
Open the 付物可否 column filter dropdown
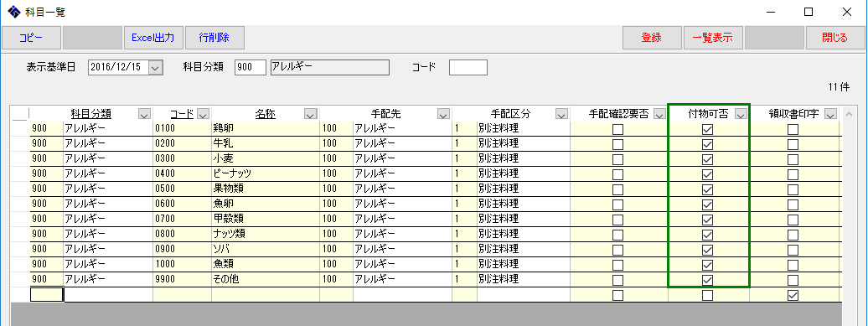(x=741, y=114)
